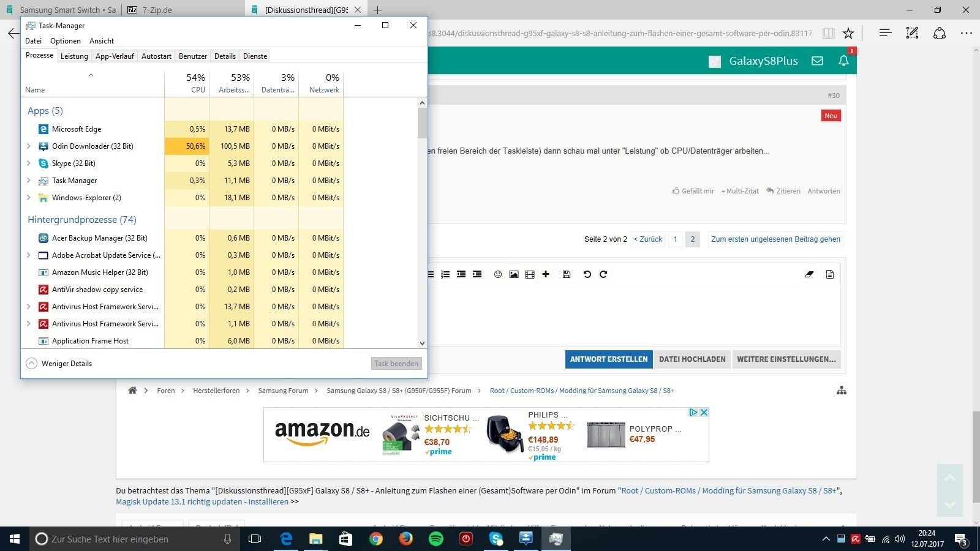The image size is (980, 551).
Task: Save draft with the floppy disk icon
Action: coord(567,274)
